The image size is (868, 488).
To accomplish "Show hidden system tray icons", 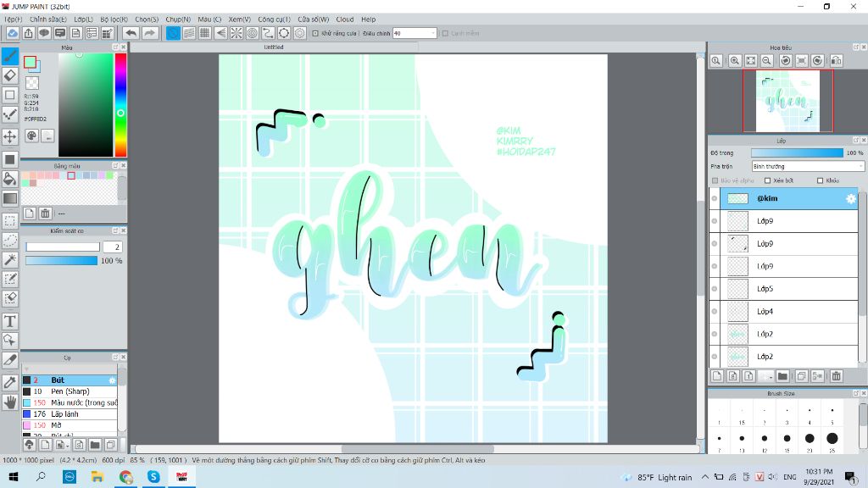I will click(704, 477).
